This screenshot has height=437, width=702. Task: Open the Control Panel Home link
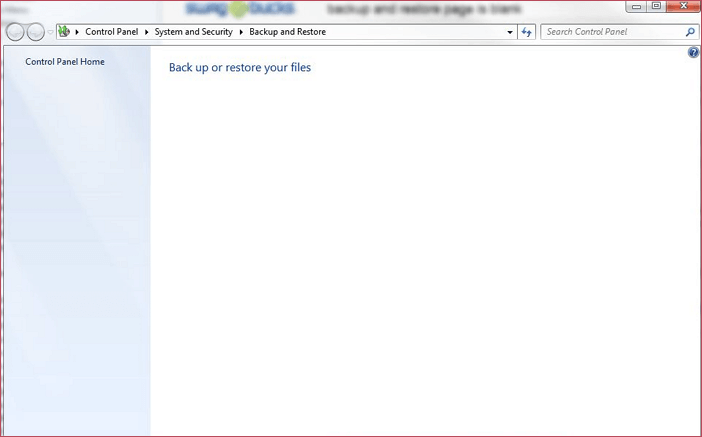[x=65, y=62]
